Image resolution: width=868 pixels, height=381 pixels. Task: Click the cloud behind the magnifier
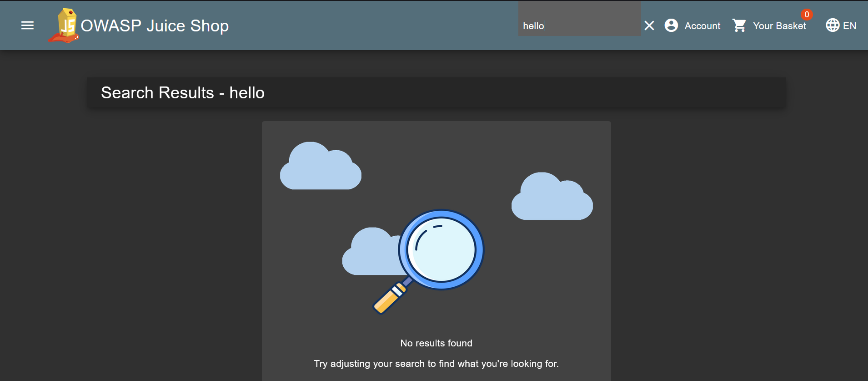pos(369,255)
